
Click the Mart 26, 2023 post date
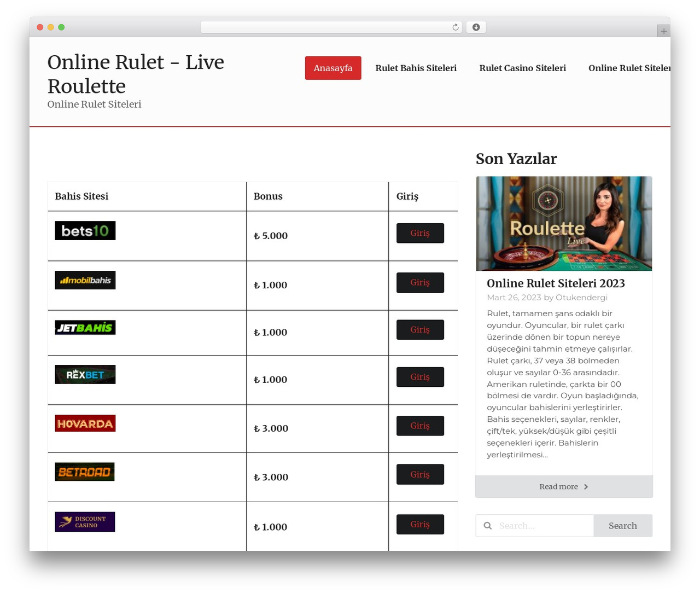(x=514, y=298)
